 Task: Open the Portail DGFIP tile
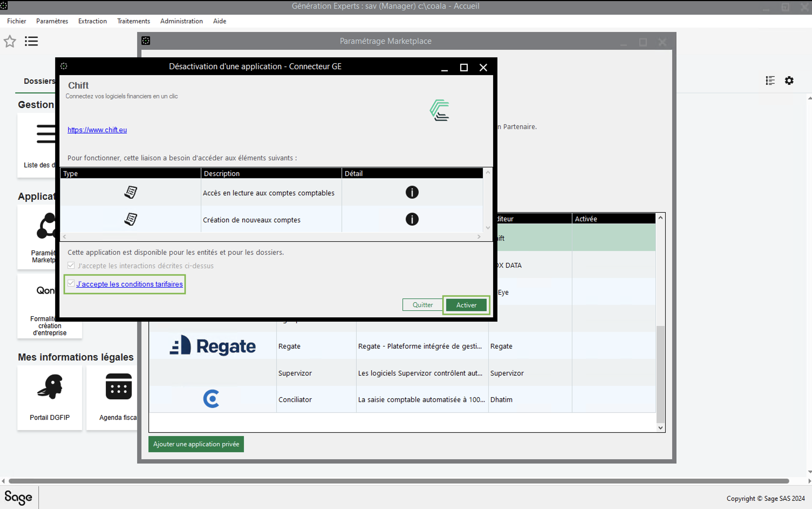coord(49,397)
